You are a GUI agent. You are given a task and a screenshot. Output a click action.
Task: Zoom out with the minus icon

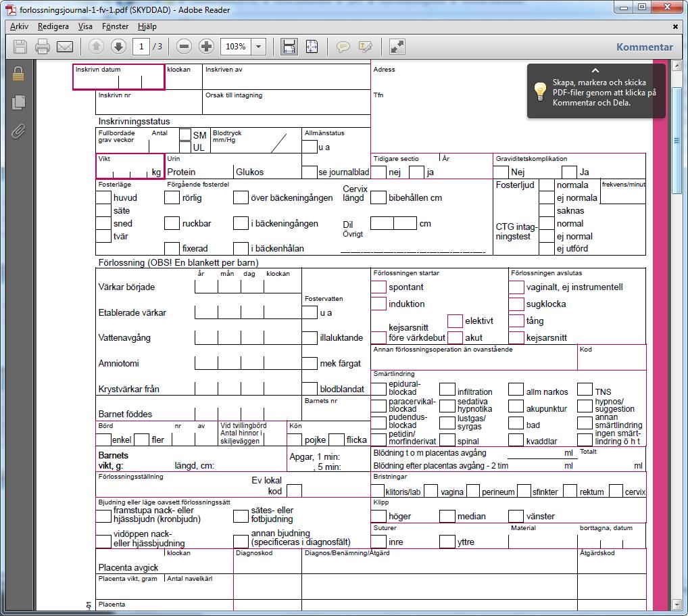(x=185, y=47)
